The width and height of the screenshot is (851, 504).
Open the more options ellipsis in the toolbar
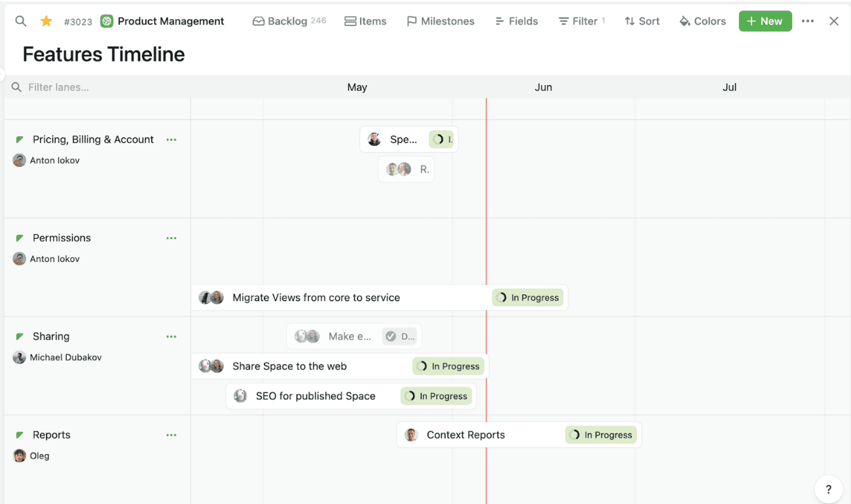[807, 20]
